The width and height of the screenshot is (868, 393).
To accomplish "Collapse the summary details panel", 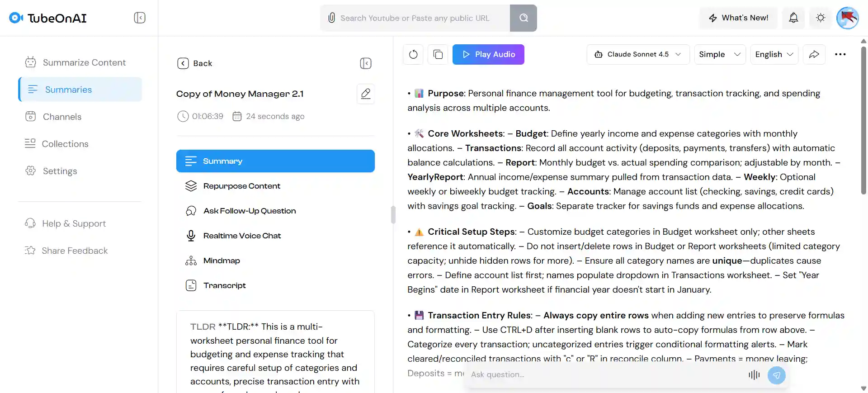I will click(x=366, y=63).
